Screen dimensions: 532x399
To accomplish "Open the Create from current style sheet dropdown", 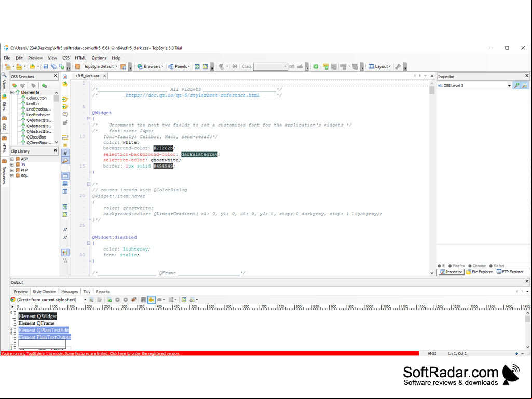I will (x=85, y=299).
